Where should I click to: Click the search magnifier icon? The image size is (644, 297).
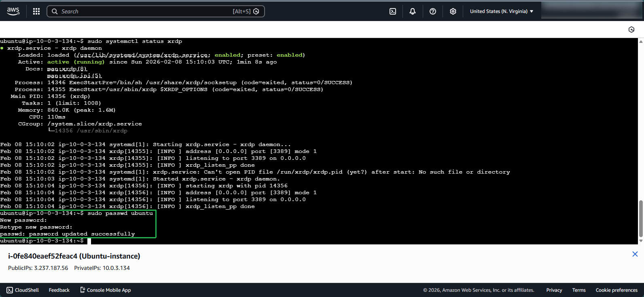click(55, 11)
